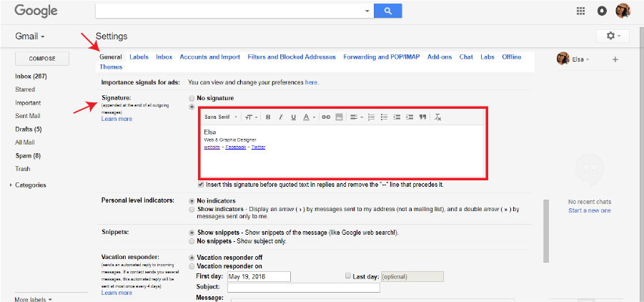The height and width of the screenshot is (302, 644).
Task: Indent less in signature toolbar
Action: click(397, 117)
